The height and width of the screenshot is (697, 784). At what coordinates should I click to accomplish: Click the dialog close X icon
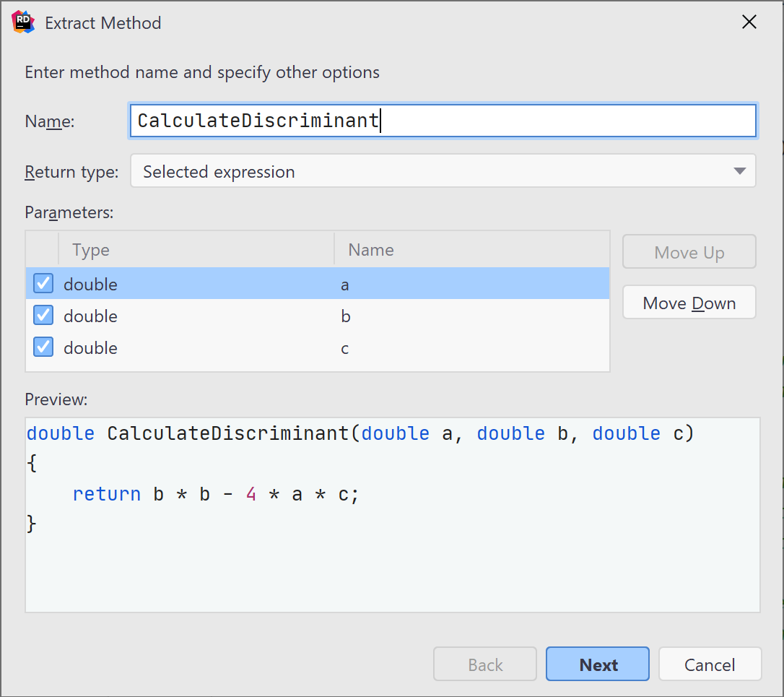pyautogui.click(x=749, y=22)
